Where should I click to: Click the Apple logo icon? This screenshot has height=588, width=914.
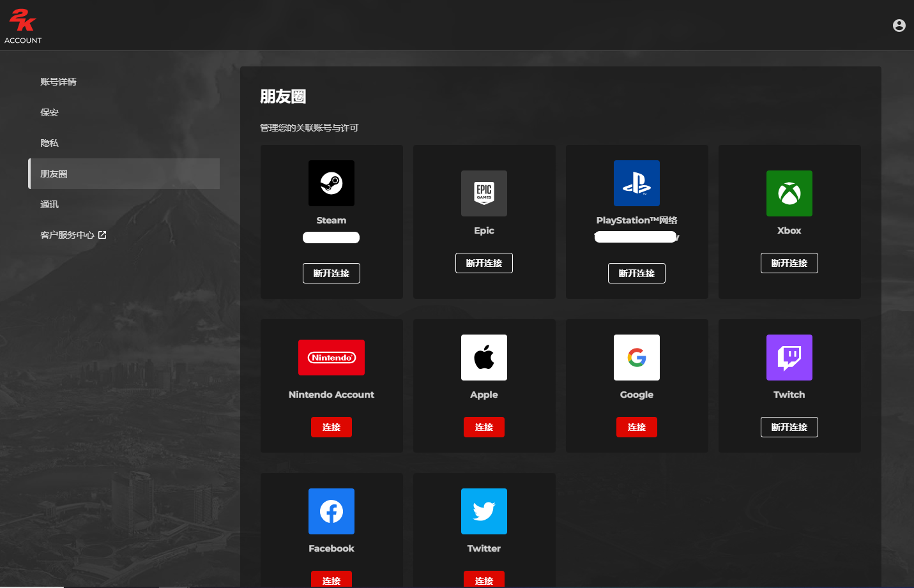(484, 358)
